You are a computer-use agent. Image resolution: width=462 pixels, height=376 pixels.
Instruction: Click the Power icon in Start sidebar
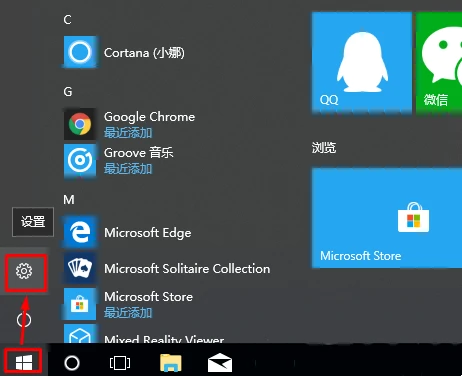24,320
